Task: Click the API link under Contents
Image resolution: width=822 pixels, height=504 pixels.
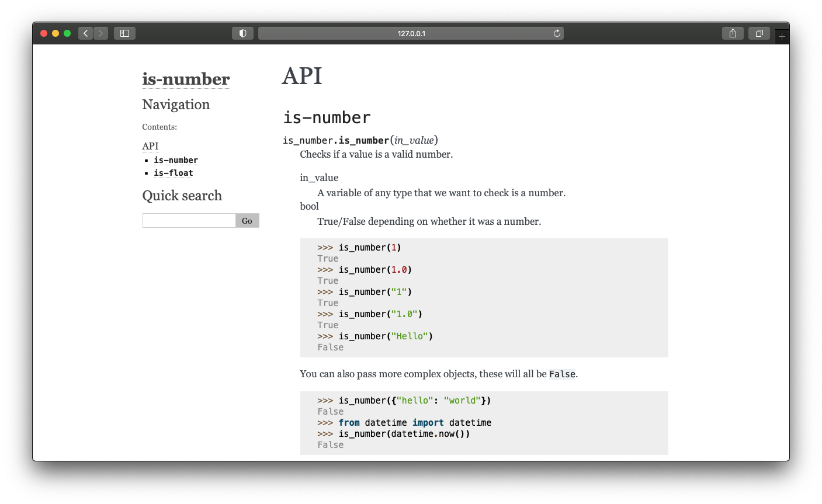Action: [150, 146]
